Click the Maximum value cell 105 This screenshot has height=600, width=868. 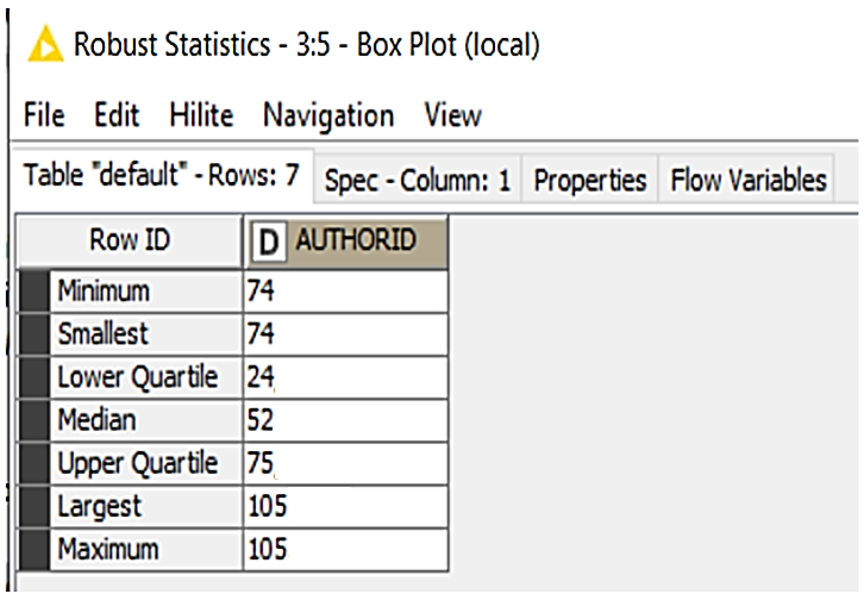[345, 549]
